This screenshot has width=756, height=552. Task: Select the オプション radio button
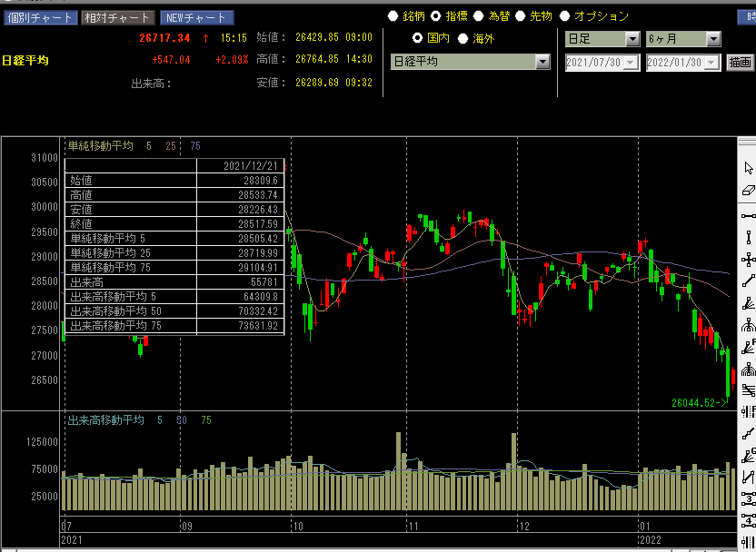564,16
